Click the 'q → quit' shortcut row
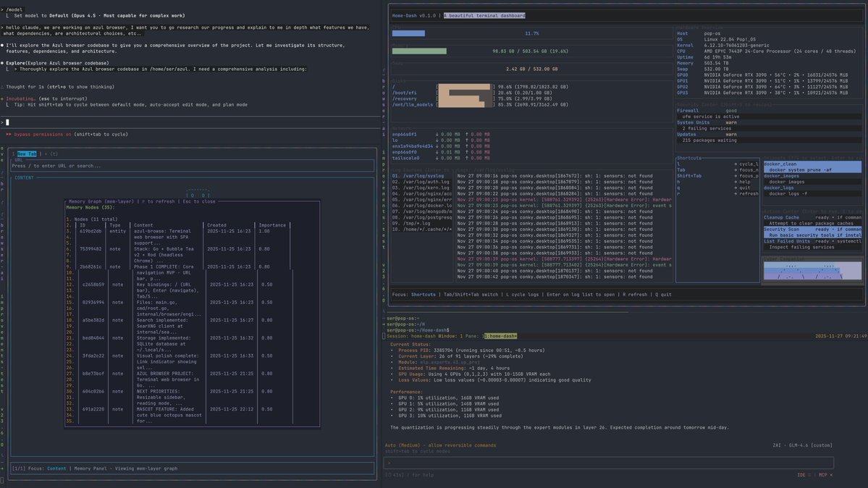The width and height of the screenshot is (868, 488). pos(717,188)
